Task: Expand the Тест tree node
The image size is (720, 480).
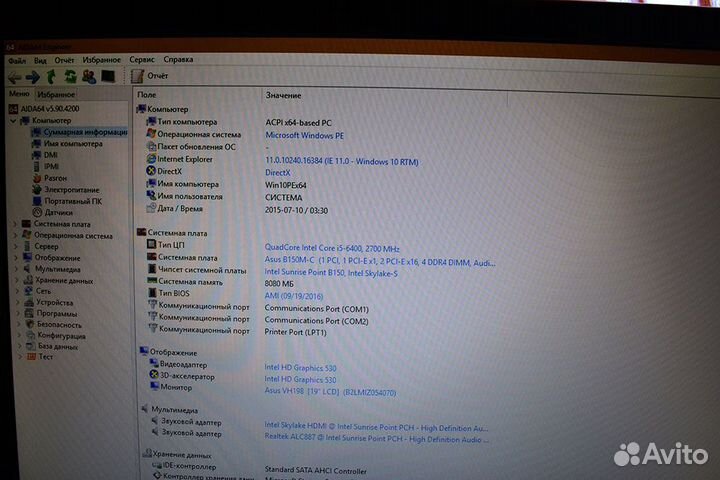Action: point(17,357)
